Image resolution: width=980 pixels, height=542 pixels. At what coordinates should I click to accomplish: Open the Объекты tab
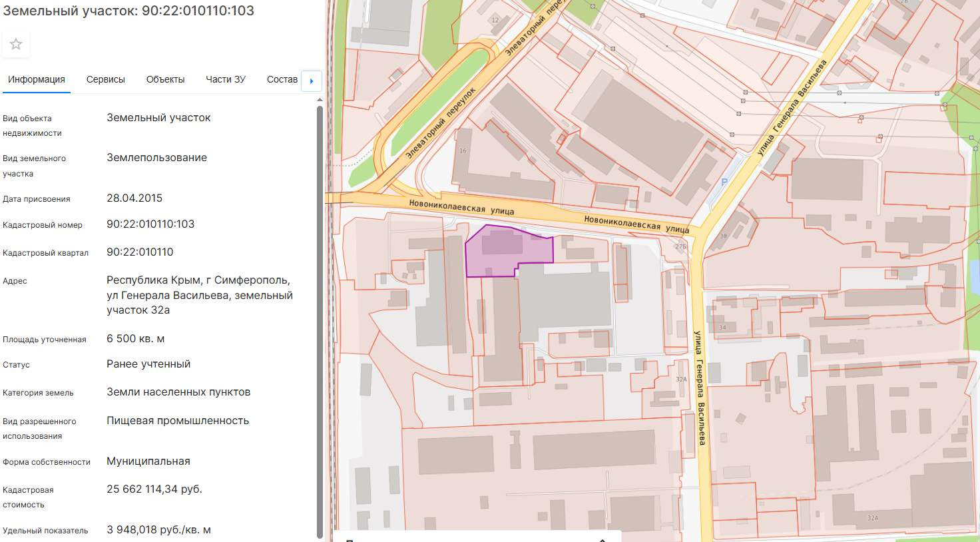(x=165, y=79)
